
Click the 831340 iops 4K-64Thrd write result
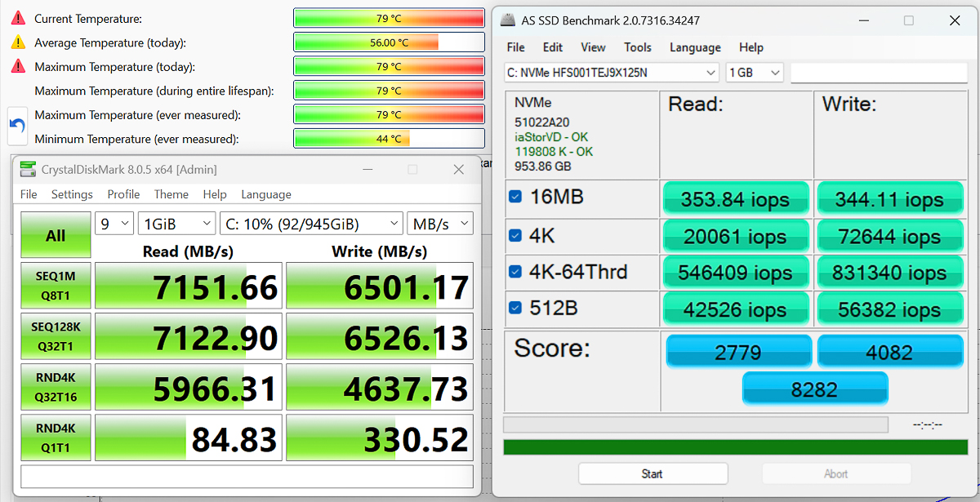pos(889,273)
